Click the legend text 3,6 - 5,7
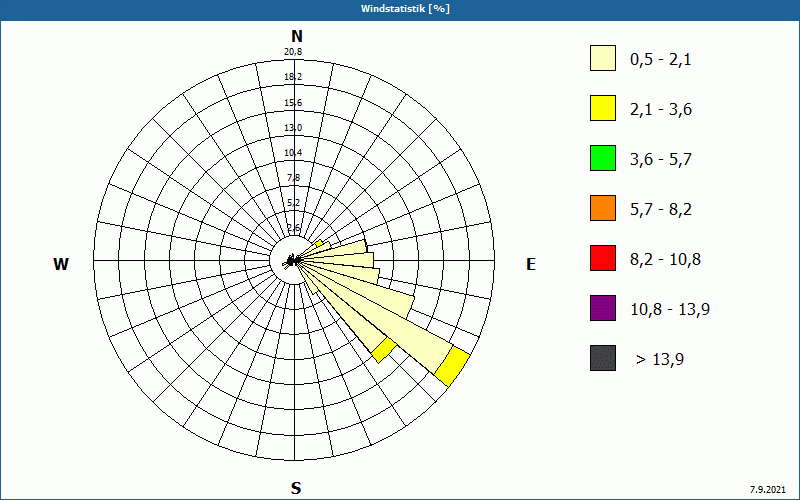800x500 pixels. (x=661, y=160)
